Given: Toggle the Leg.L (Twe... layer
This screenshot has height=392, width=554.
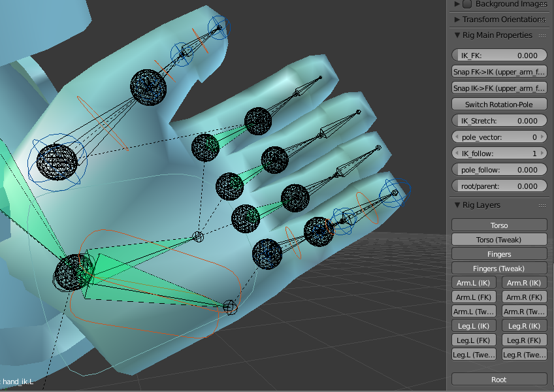Looking at the screenshot, I should click(x=474, y=355).
